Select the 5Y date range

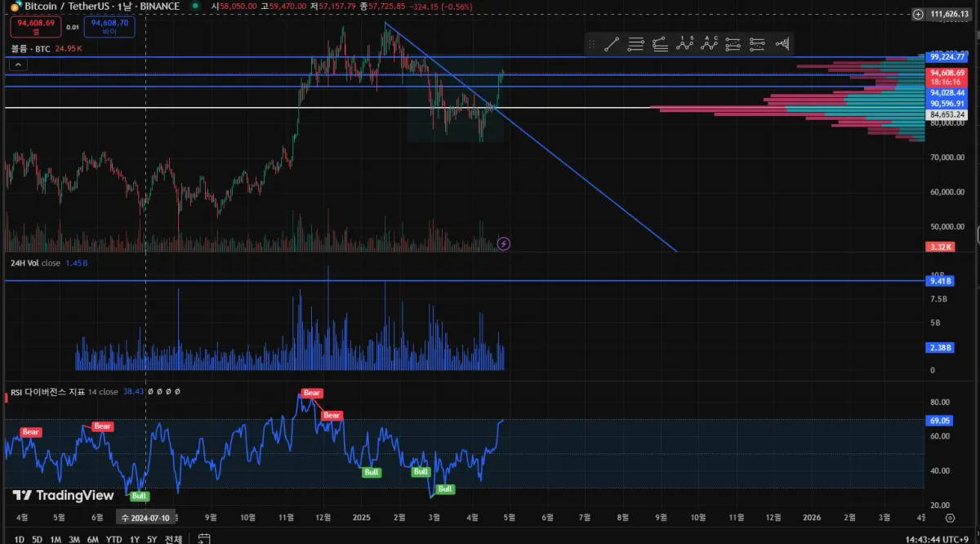click(x=153, y=539)
